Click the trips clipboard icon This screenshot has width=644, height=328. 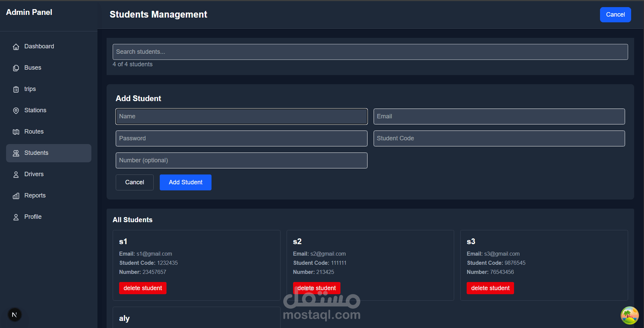coord(16,89)
